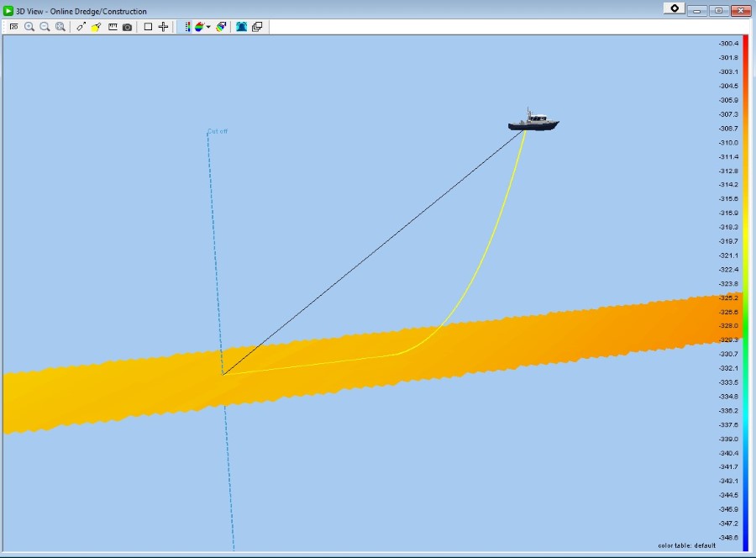Image resolution: width=756 pixels, height=558 pixels.
Task: Switch the view to 2D mode
Action: [x=14, y=27]
